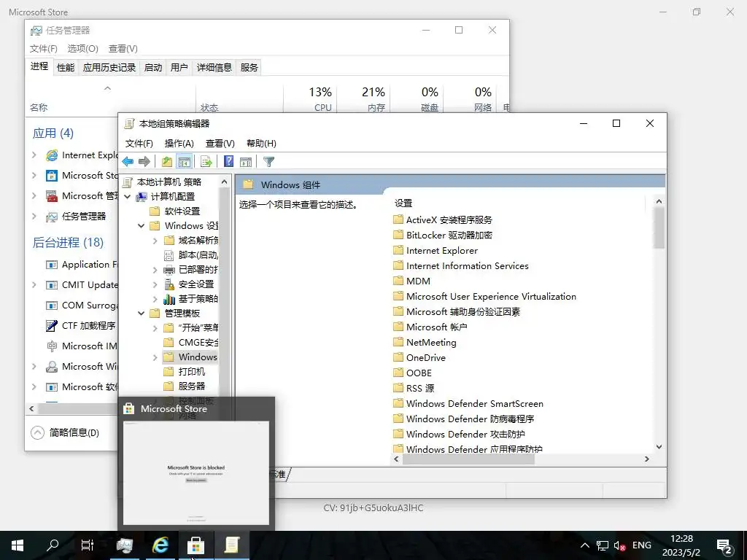
Task: Select 软件设置 in policy tree
Action: click(182, 211)
